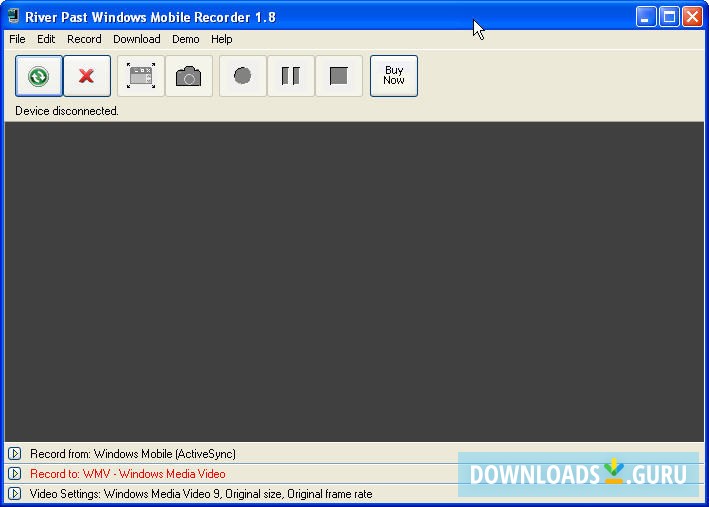Pause recording with the pause button
This screenshot has width=709, height=507.
pos(291,76)
